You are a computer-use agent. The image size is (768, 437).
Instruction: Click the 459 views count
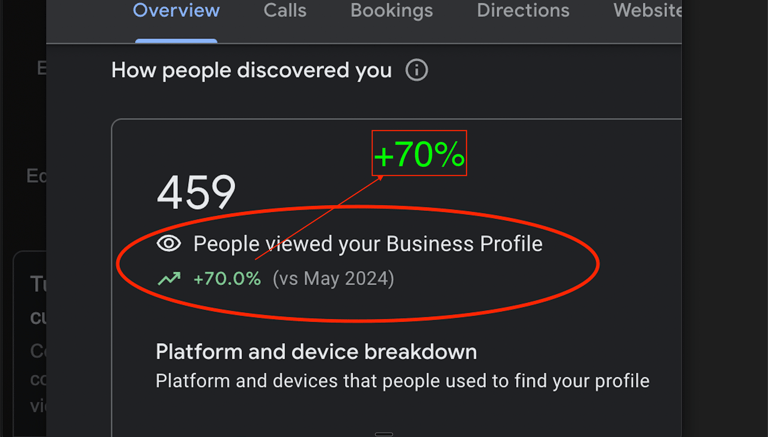196,193
